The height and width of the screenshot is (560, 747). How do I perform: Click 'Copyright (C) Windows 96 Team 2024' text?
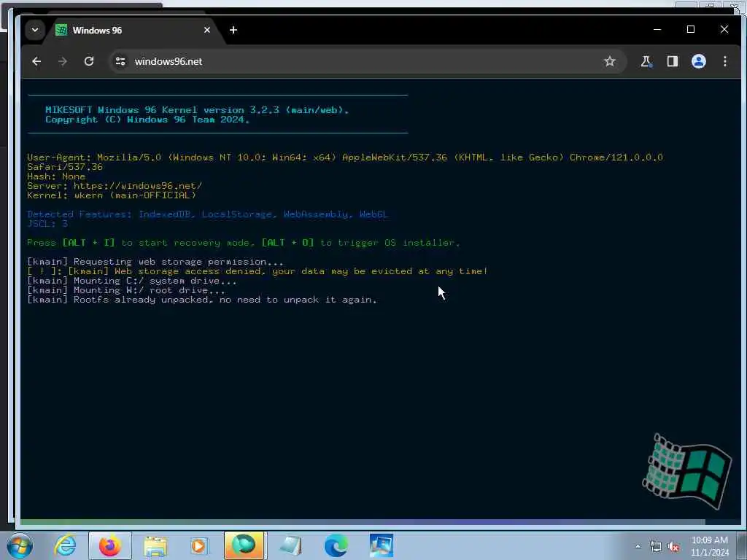(x=147, y=120)
